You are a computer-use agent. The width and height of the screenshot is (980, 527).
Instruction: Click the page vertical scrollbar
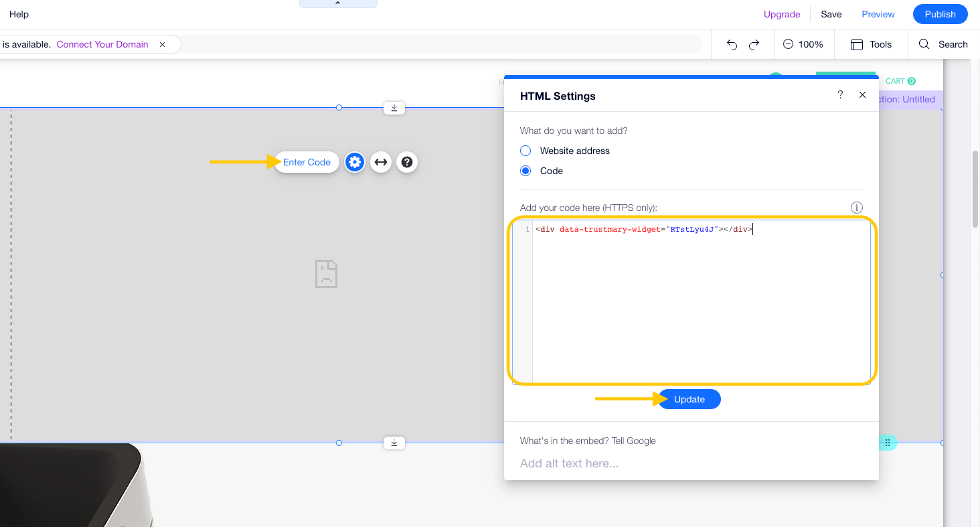(975, 190)
